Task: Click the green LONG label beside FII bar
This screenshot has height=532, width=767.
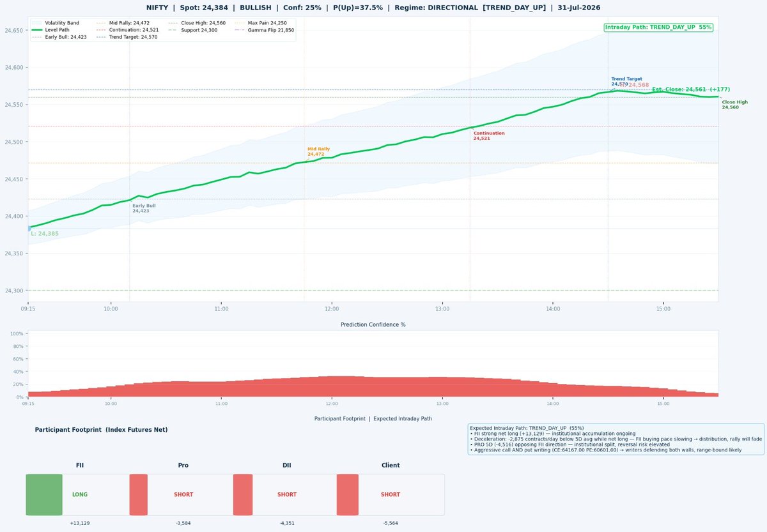Action: pos(80,494)
